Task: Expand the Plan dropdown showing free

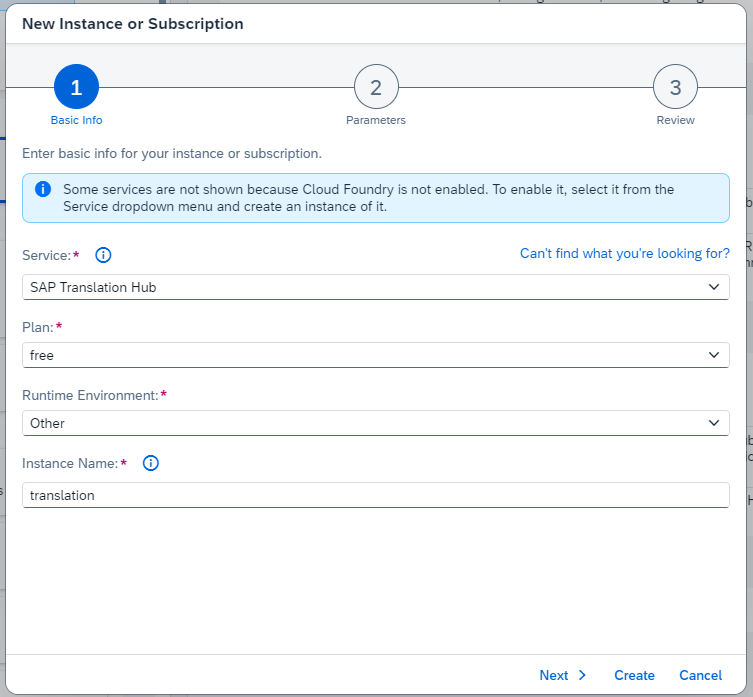Action: point(376,355)
